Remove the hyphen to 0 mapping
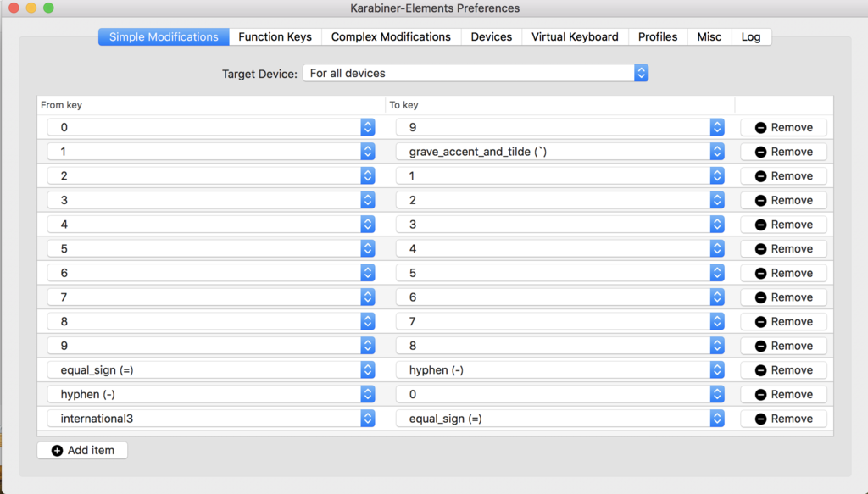 [x=784, y=394]
